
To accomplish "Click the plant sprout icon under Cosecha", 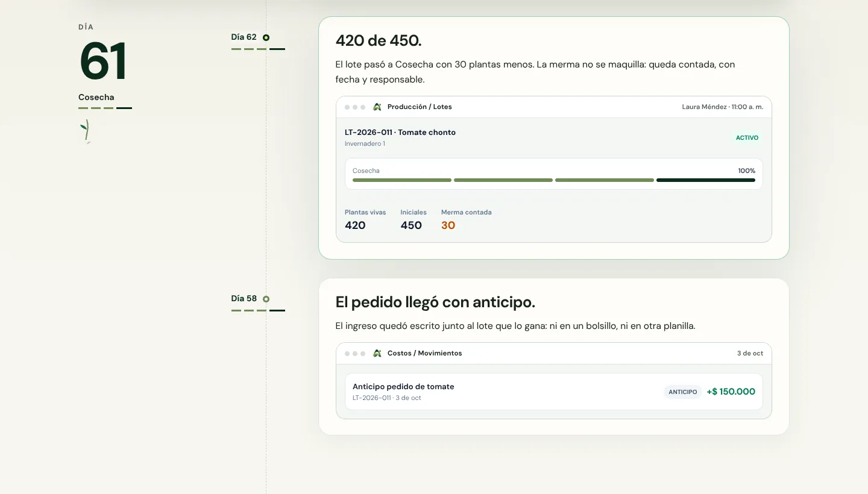I will click(86, 131).
